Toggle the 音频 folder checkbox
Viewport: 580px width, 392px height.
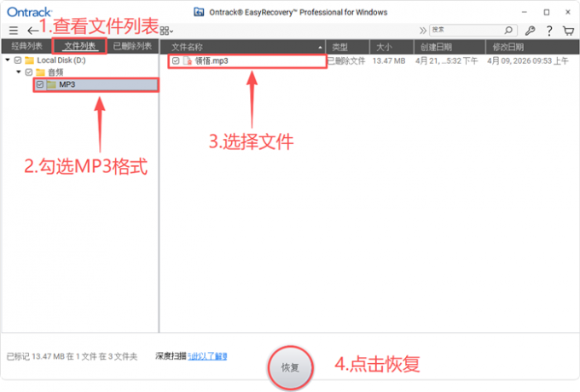coord(29,72)
